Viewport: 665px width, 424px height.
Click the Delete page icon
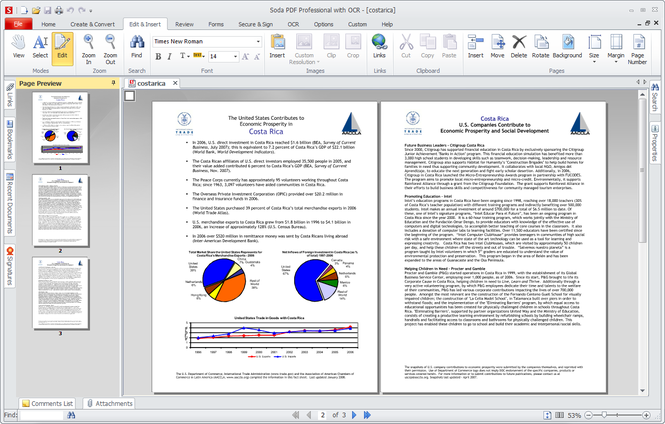click(x=519, y=46)
